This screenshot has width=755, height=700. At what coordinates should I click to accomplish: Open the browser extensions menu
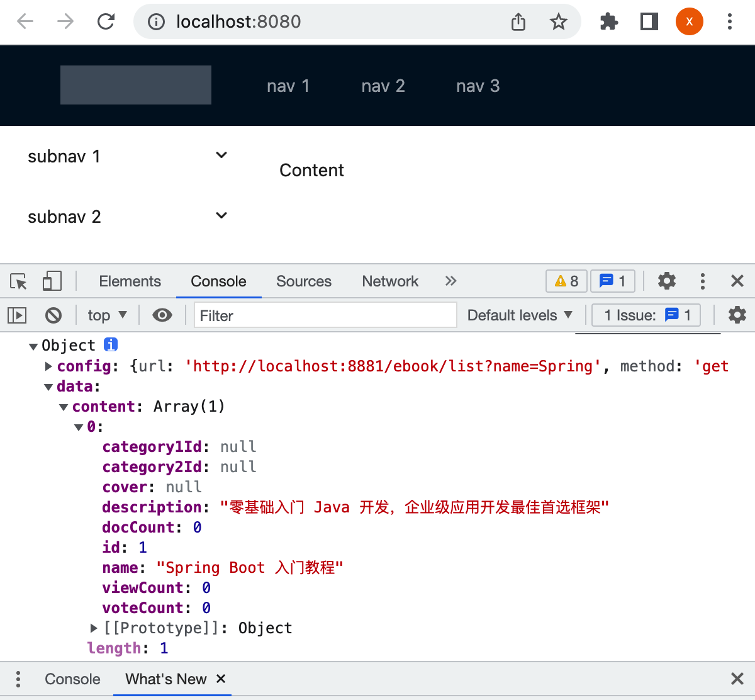(609, 22)
